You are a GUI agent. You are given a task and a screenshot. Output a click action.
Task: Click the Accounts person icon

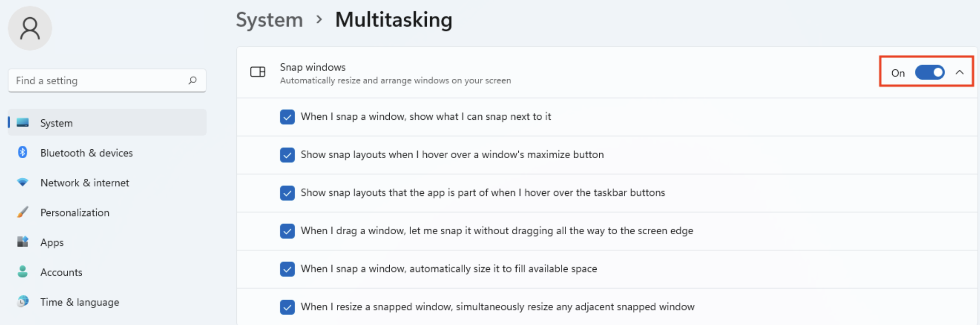pyautogui.click(x=22, y=272)
